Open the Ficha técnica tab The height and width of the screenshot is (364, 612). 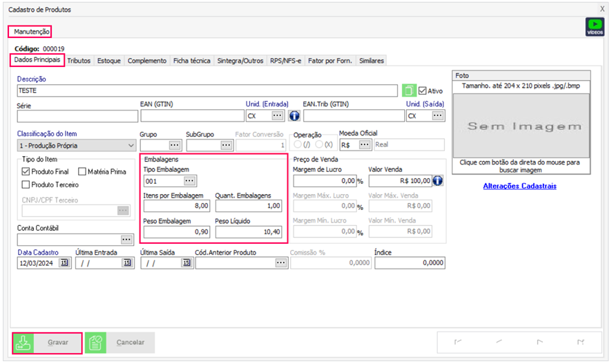point(191,61)
